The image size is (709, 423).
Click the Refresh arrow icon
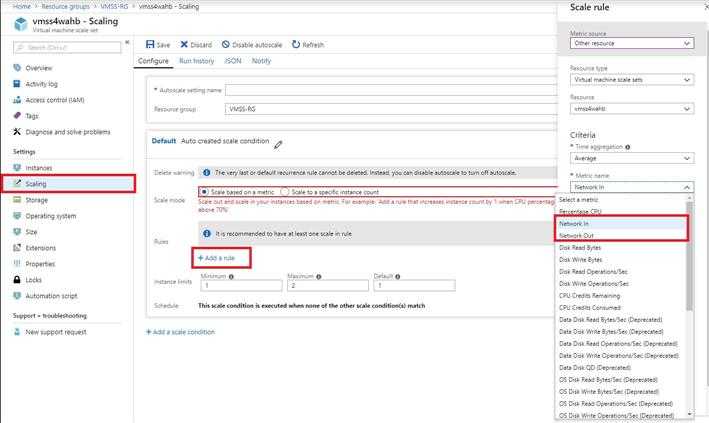[296, 44]
